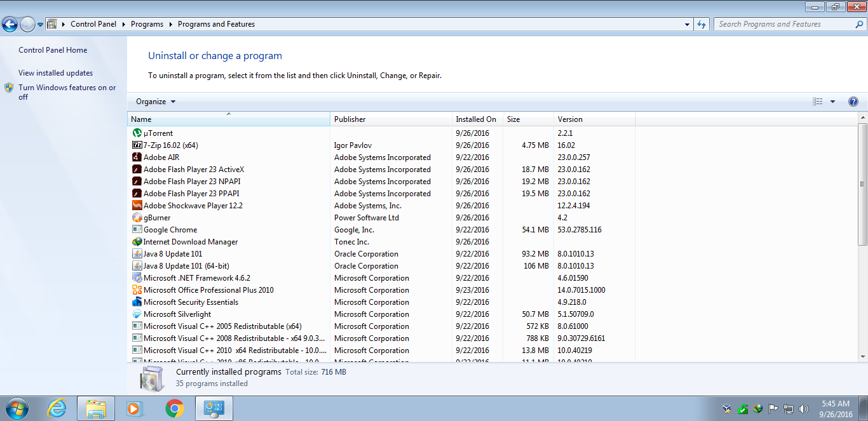Open recent pages dropdown arrow
The height and width of the screenshot is (421, 868).
point(40,25)
